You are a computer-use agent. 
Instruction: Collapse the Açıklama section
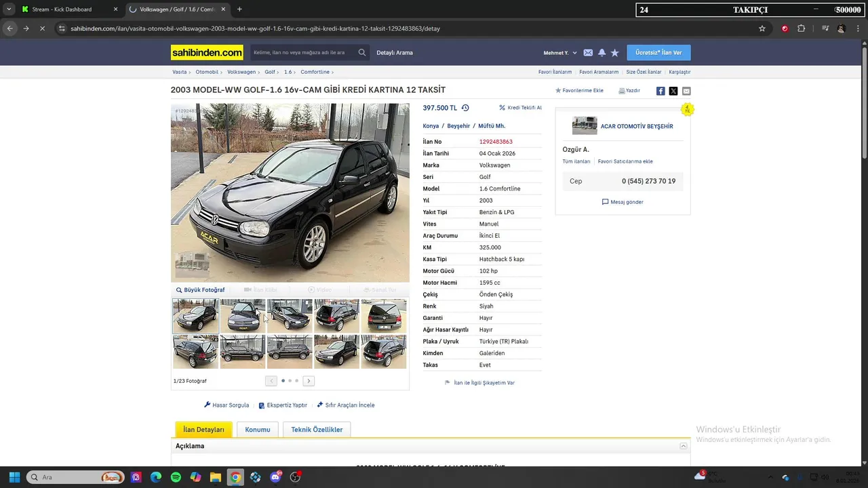684,446
